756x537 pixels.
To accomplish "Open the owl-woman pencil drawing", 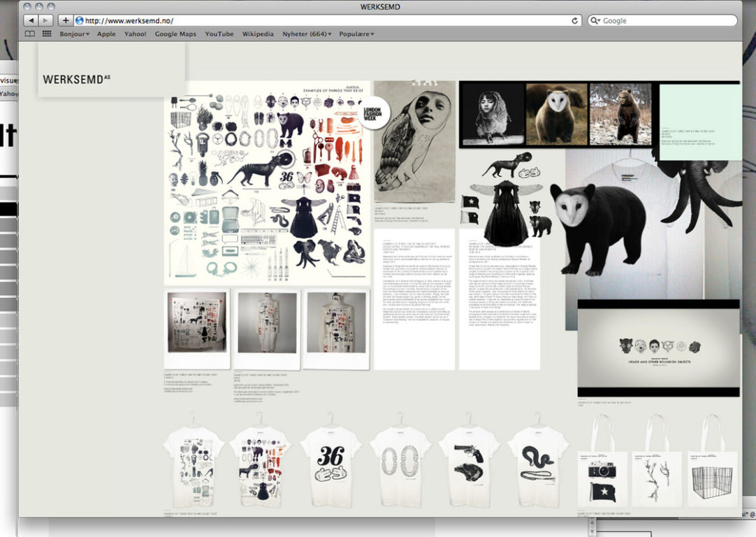I will point(414,142).
